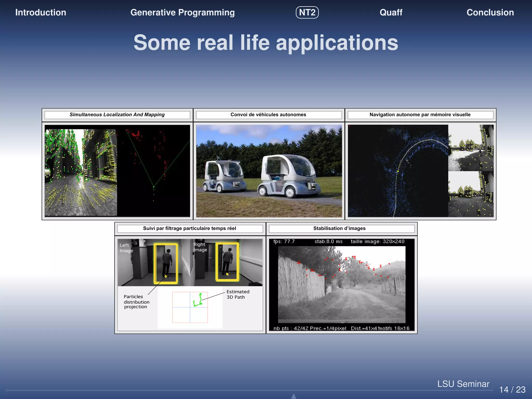Open the Generative Programming section
The image size is (532, 399).
tap(183, 12)
